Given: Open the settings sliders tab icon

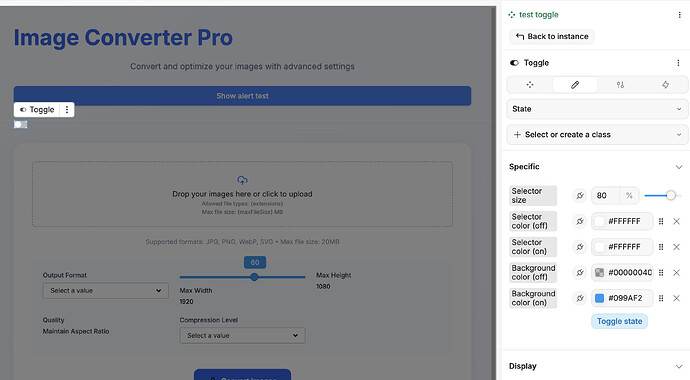Looking at the screenshot, I should pyautogui.click(x=620, y=85).
